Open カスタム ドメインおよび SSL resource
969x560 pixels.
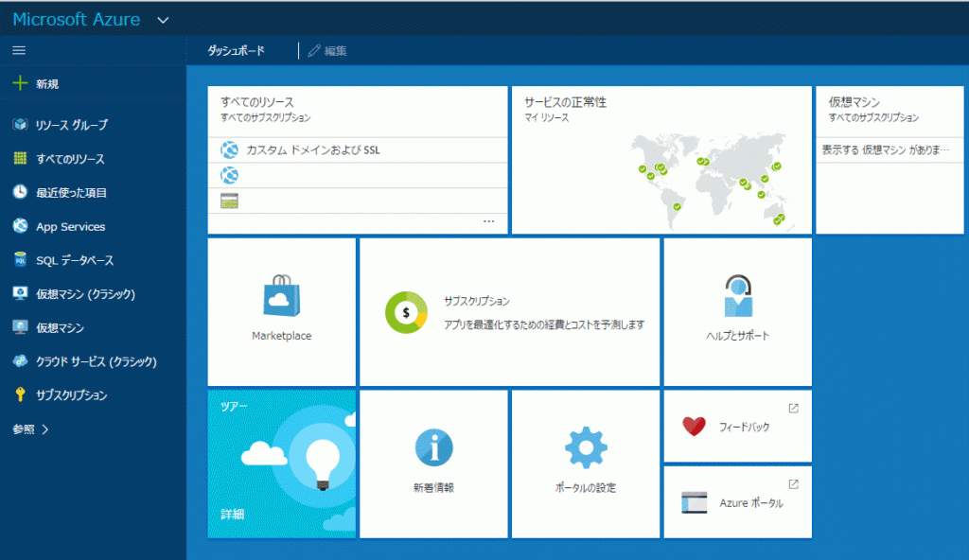pos(313,149)
